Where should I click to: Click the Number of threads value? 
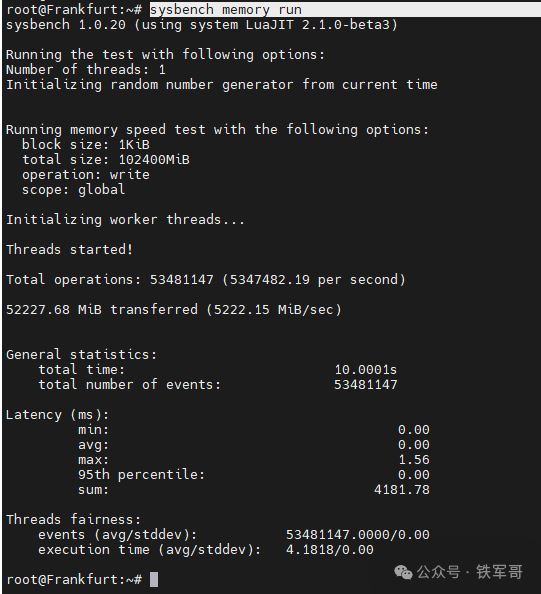pyautogui.click(x=162, y=70)
